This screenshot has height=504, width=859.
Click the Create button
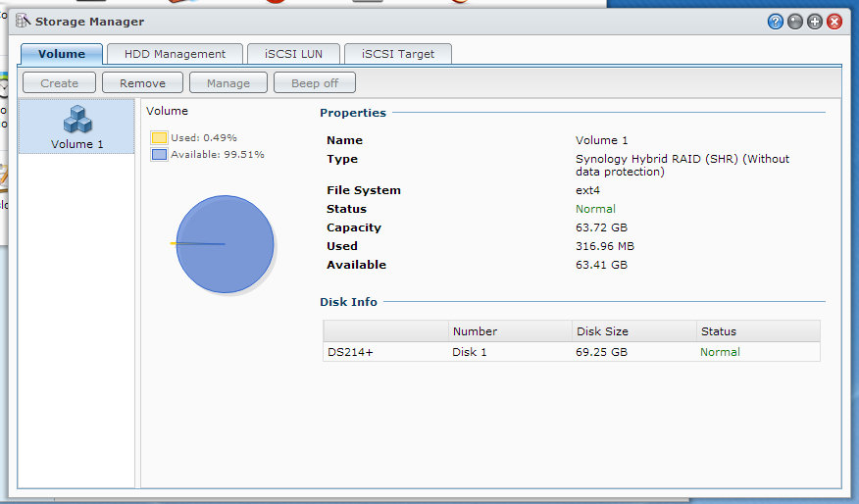click(59, 82)
